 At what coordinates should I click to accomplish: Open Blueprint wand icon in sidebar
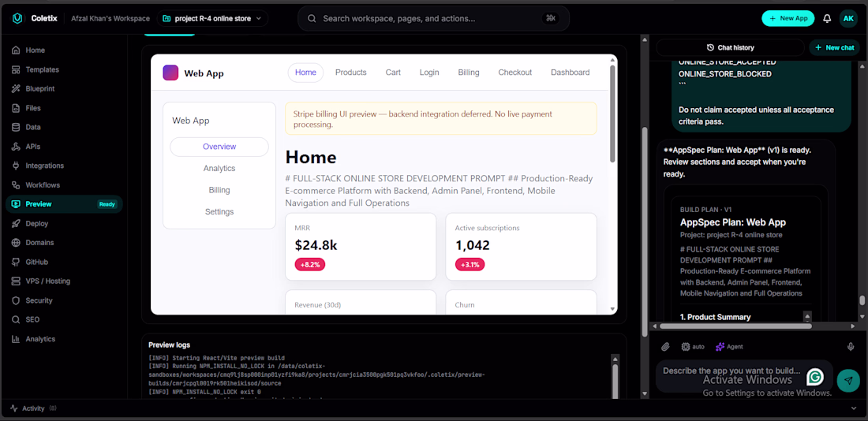16,88
